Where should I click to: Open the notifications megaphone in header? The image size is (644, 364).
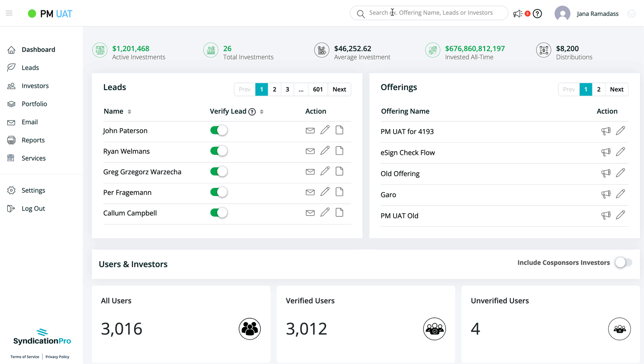517,14
